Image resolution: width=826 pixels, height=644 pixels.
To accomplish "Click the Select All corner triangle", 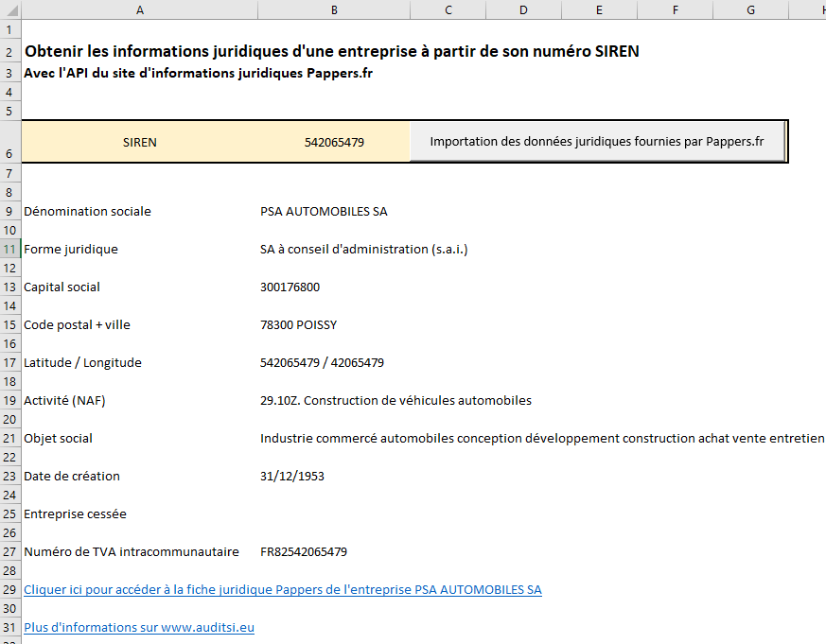I will click(x=10, y=9).
